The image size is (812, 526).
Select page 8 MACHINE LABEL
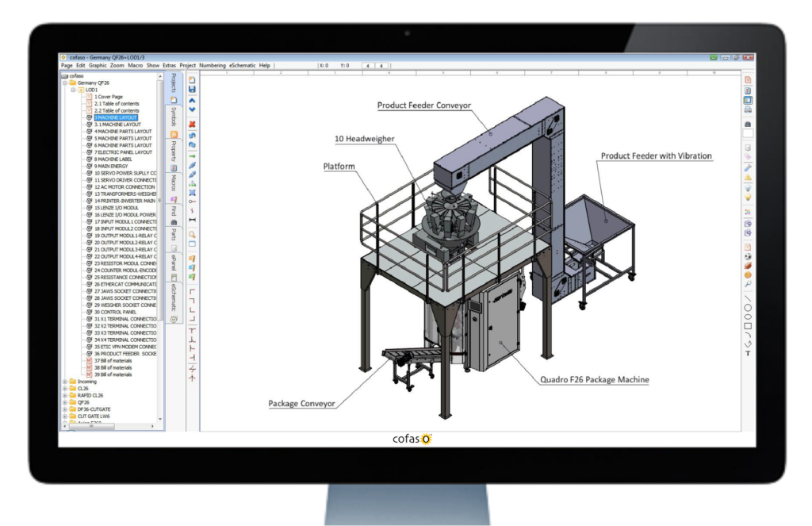point(113,159)
